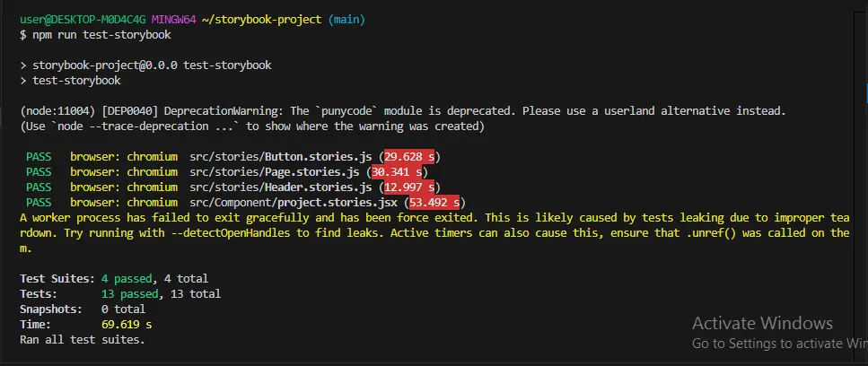Click the '13 passed' tests result
This screenshot has width=868, height=366.
pos(131,293)
